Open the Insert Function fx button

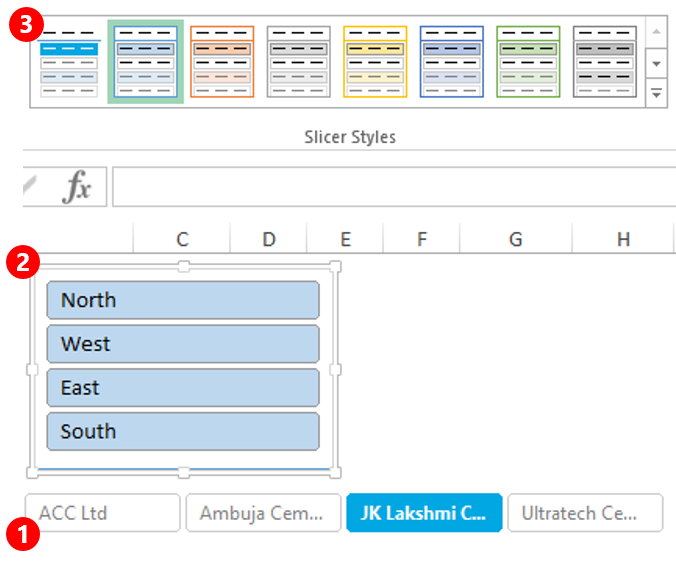[x=77, y=187]
